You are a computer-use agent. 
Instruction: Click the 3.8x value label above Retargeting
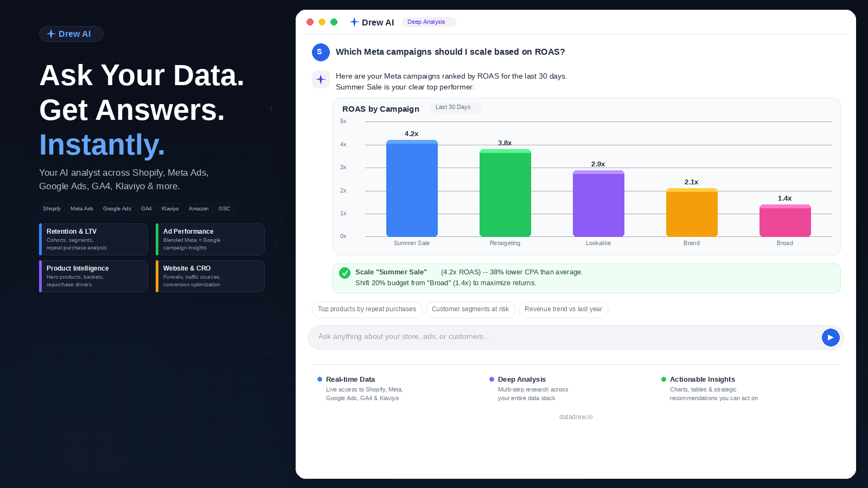[505, 143]
